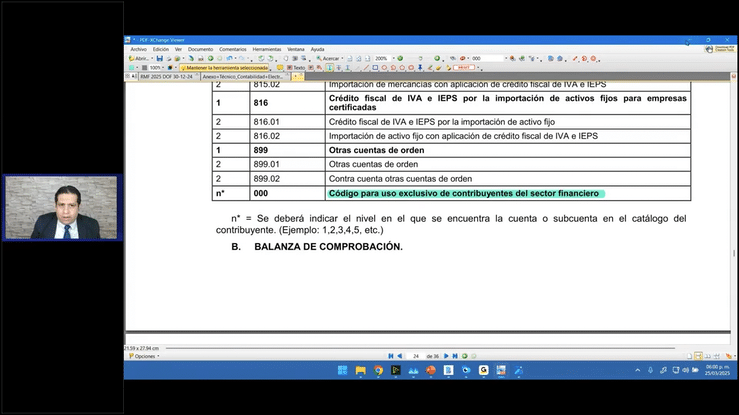739x415 pixels.
Task: Open the Archivo menu
Action: 139,49
